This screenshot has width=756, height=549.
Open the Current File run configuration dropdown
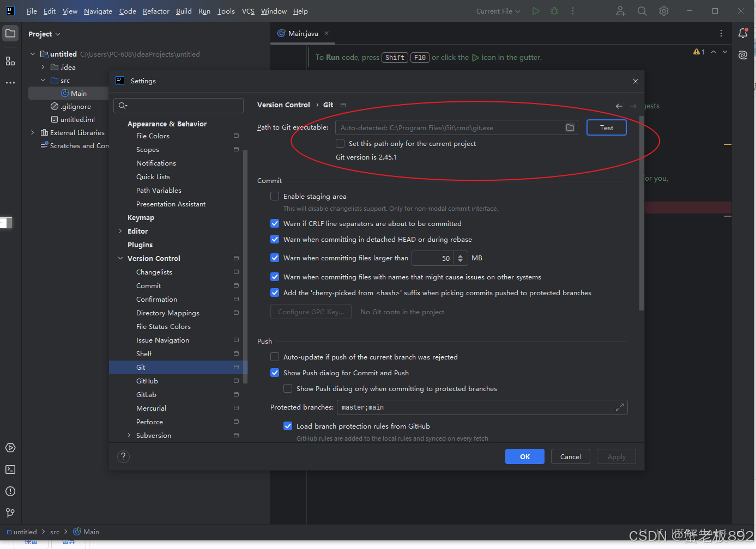pos(498,11)
